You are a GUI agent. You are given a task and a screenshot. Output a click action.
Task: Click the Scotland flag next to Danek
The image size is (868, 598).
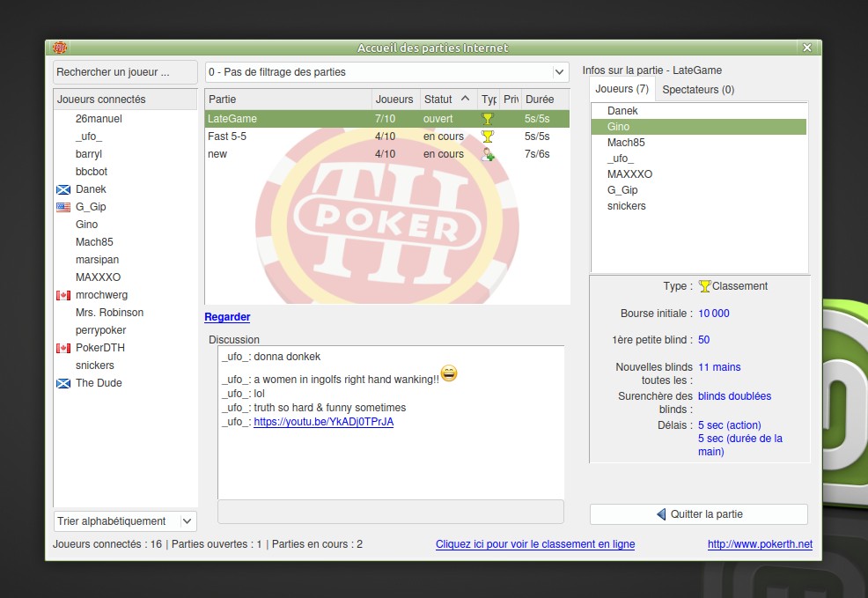63,189
